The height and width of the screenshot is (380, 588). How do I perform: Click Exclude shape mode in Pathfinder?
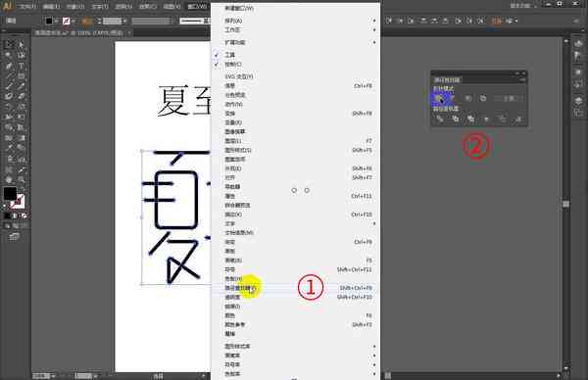coord(483,99)
